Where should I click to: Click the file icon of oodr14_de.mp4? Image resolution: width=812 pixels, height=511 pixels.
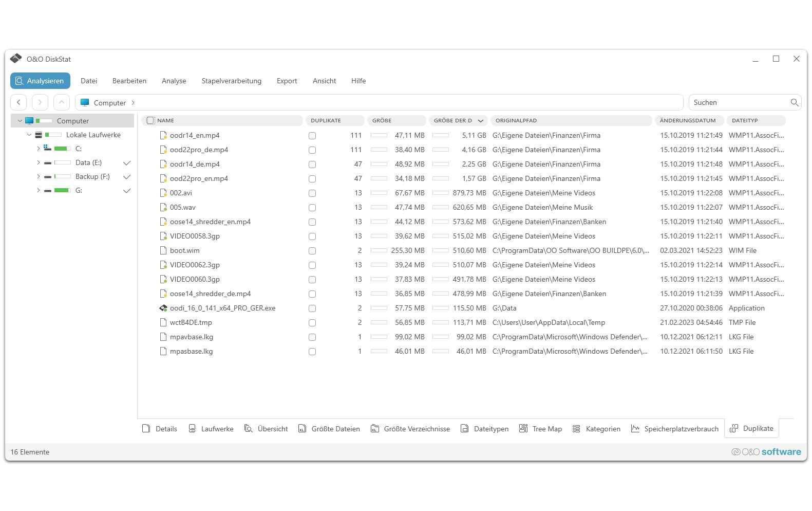click(163, 164)
